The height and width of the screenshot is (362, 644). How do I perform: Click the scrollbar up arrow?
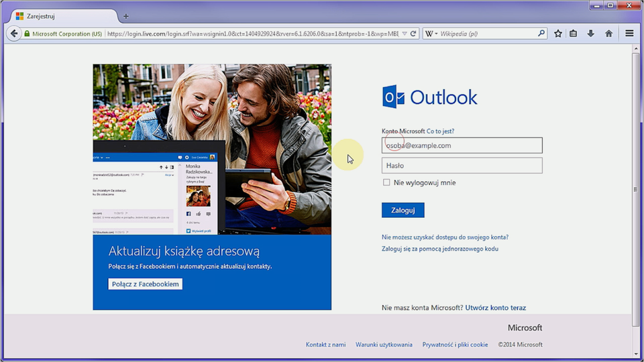636,48
